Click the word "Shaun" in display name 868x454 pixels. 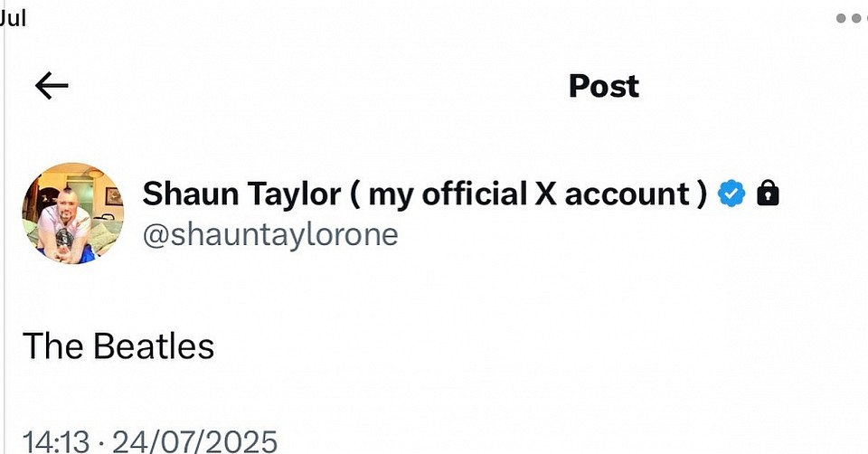187,193
